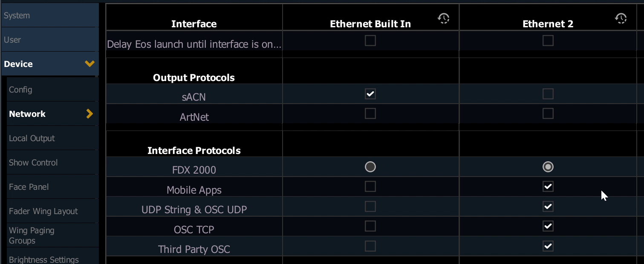Toggle UDP String & OSC UDP on Ethernet 2
Viewport: 644px width, 264px height.
tap(548, 206)
